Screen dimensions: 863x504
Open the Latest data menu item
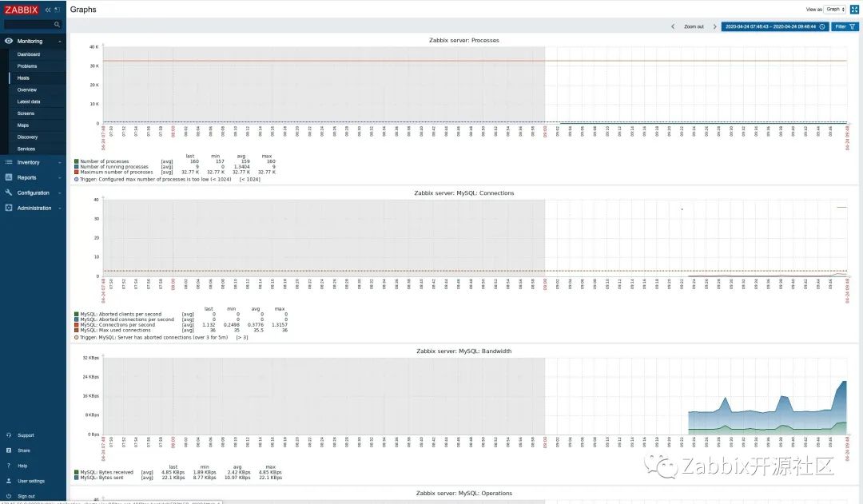pos(29,101)
